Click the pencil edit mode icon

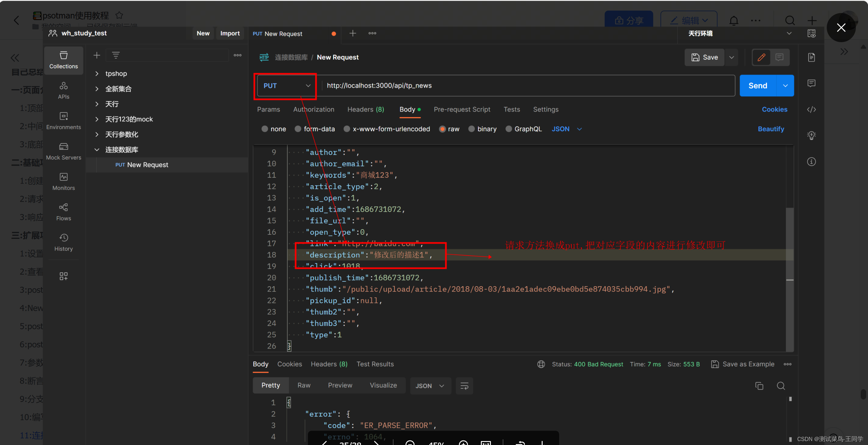pyautogui.click(x=761, y=57)
